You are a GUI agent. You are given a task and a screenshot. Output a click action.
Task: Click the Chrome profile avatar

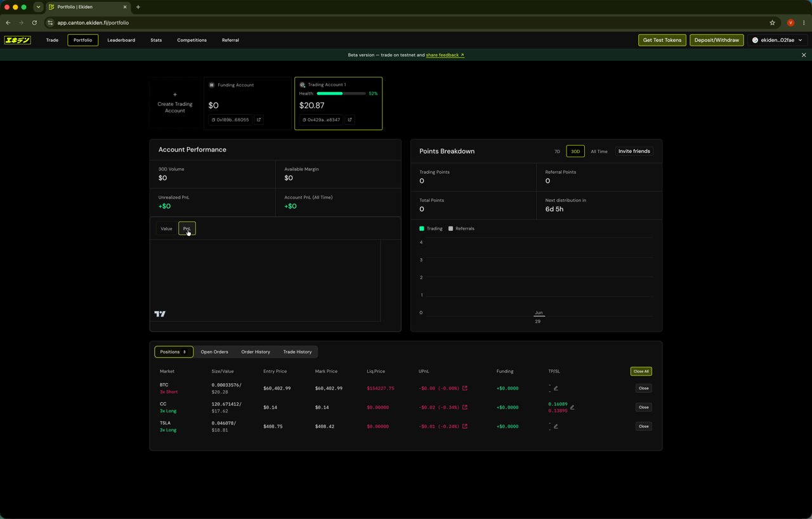(790, 23)
